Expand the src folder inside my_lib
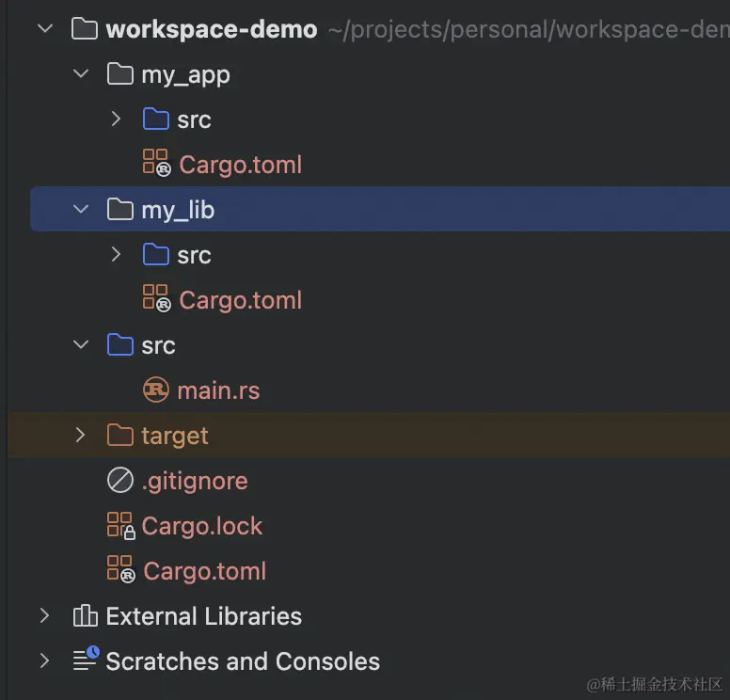The height and width of the screenshot is (700, 730). (x=116, y=255)
